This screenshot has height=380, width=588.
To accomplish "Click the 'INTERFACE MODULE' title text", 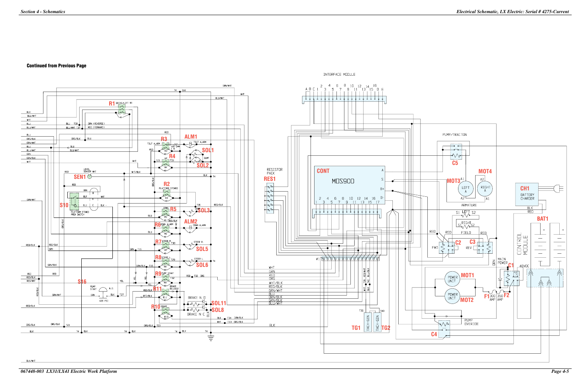I will 339,74.
